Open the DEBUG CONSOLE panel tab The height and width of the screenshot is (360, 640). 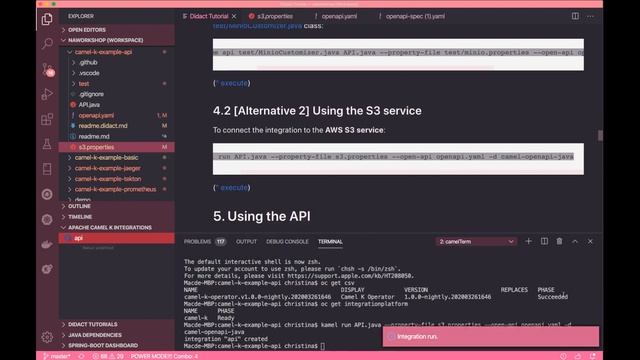click(287, 242)
